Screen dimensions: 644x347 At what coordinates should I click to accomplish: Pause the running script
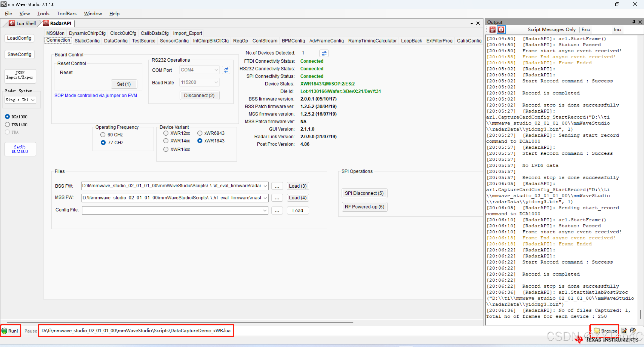(31, 331)
